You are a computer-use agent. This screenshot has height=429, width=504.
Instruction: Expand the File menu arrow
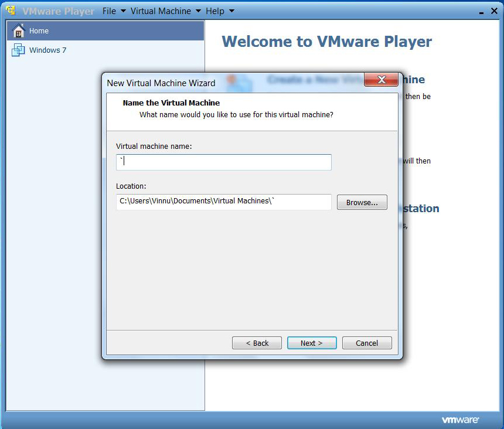tap(123, 11)
